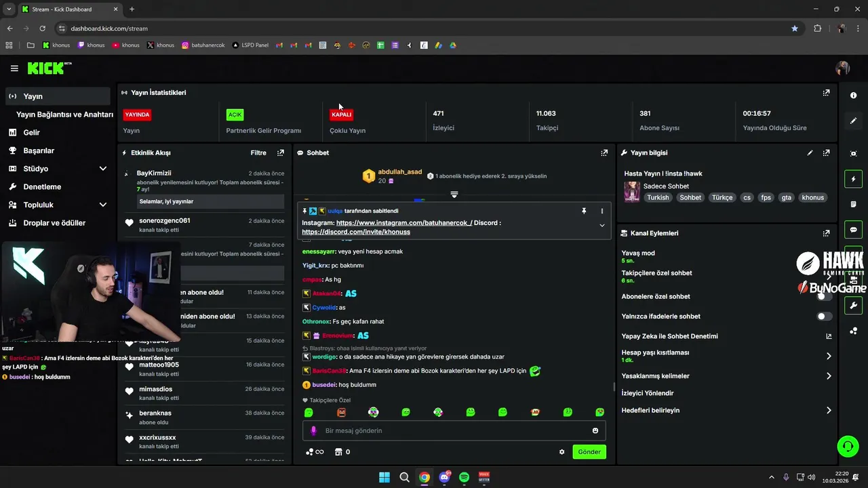Open İzleyici Yönlendir action
The image size is (868, 488).
pos(648,393)
